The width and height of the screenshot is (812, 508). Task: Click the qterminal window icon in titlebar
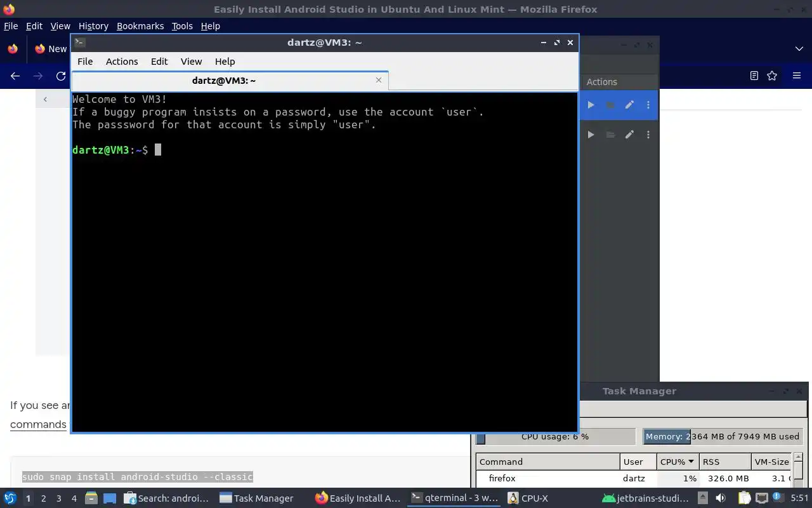click(x=80, y=43)
